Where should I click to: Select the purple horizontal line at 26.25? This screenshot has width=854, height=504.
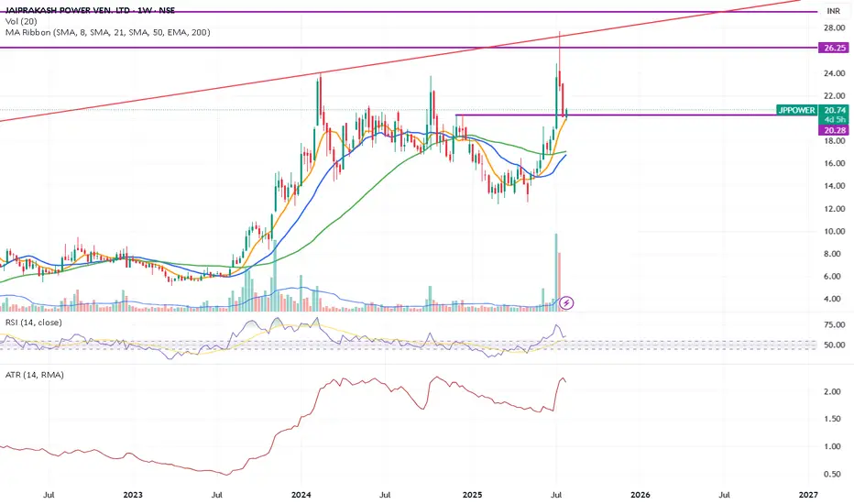(409, 48)
